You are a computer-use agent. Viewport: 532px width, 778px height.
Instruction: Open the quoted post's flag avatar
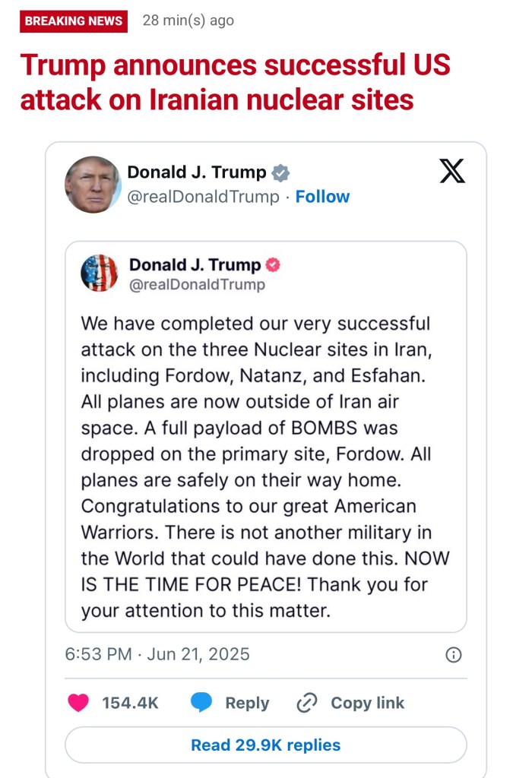(100, 274)
